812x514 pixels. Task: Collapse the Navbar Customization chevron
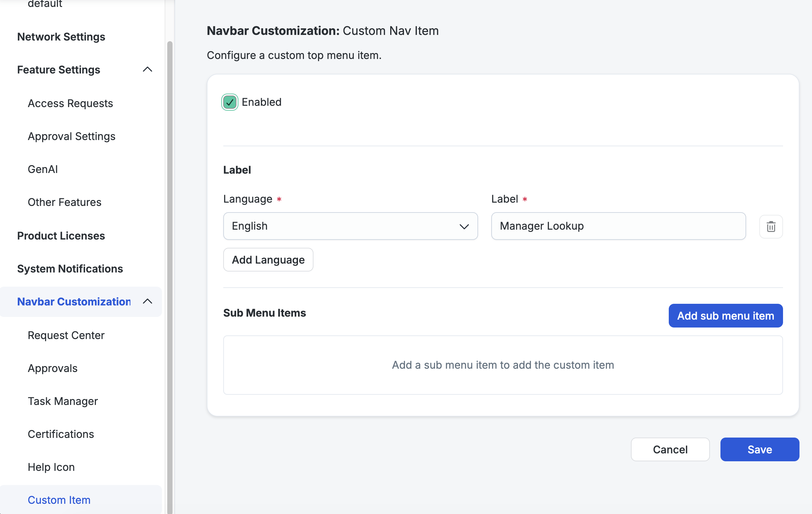coord(148,301)
